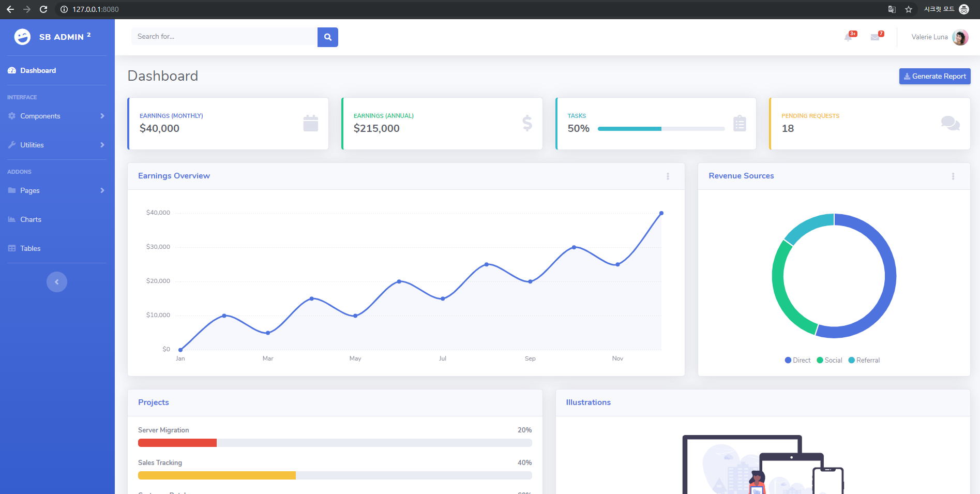Click the Earnings Overview heading
The width and height of the screenshot is (980, 494).
[174, 176]
